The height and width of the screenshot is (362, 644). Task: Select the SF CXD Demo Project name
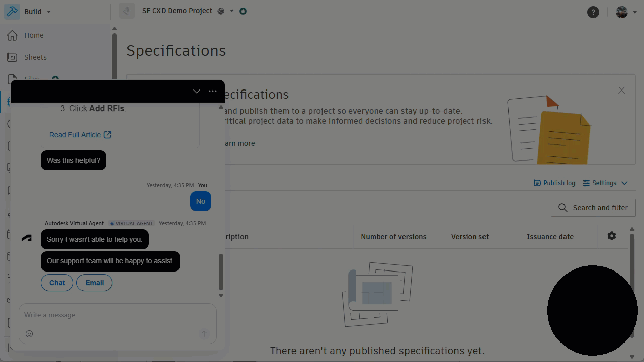[x=177, y=11]
